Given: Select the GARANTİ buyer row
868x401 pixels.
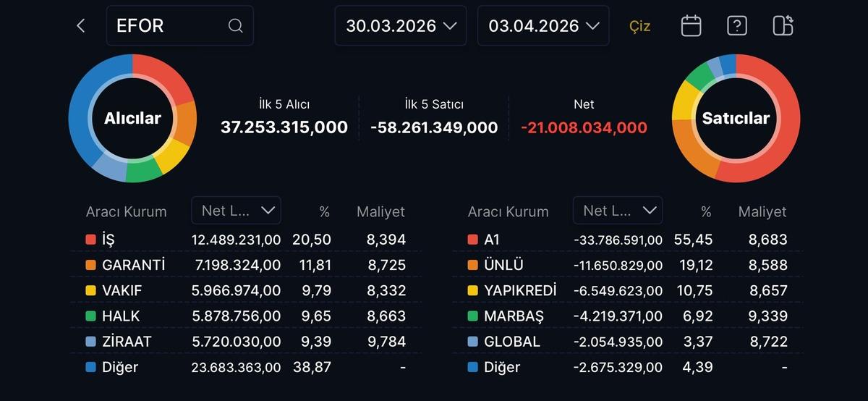Looking at the screenshot, I should pos(246,266).
